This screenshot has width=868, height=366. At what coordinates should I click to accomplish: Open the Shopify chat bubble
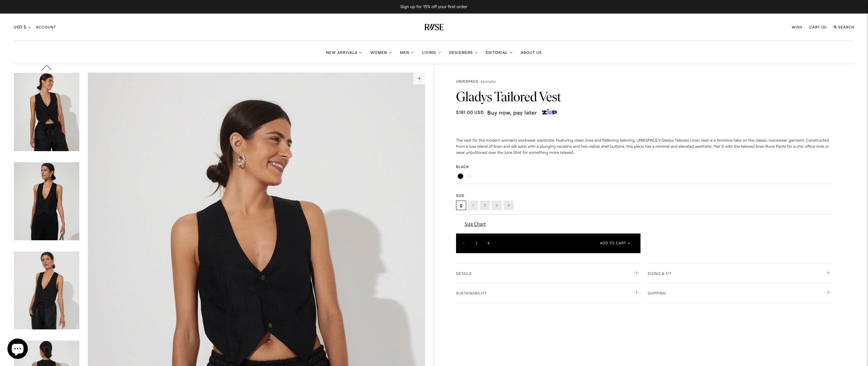pyautogui.click(x=17, y=349)
